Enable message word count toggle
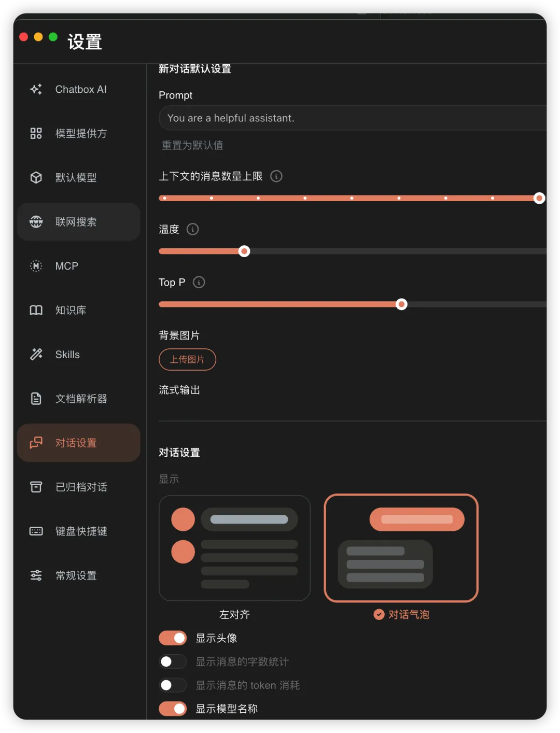The width and height of the screenshot is (560, 733). pyautogui.click(x=173, y=661)
